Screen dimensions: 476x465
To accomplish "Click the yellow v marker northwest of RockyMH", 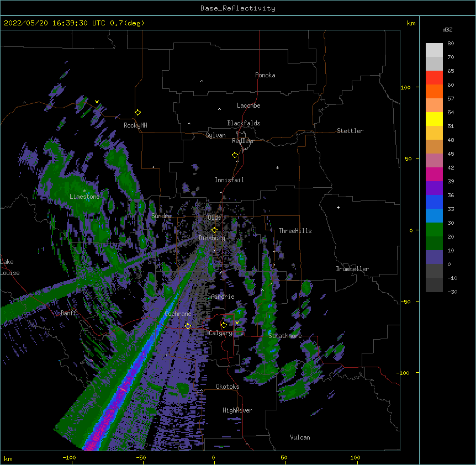I will pos(97,102).
